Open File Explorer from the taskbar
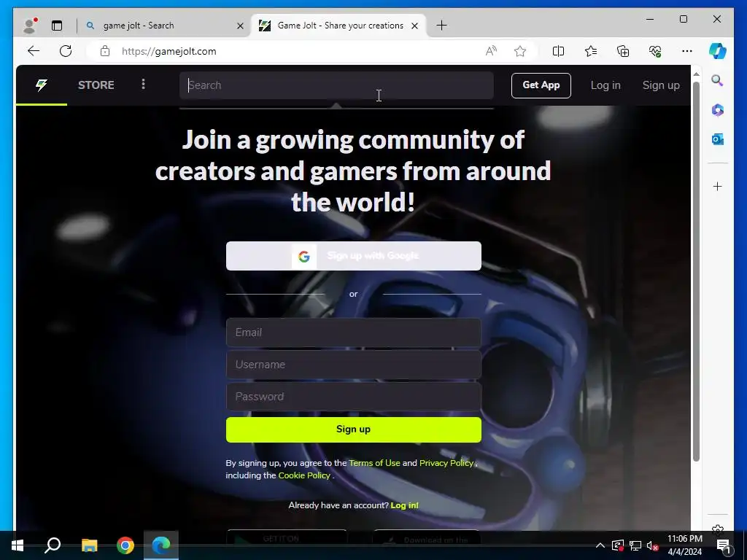747x560 pixels. click(x=89, y=545)
